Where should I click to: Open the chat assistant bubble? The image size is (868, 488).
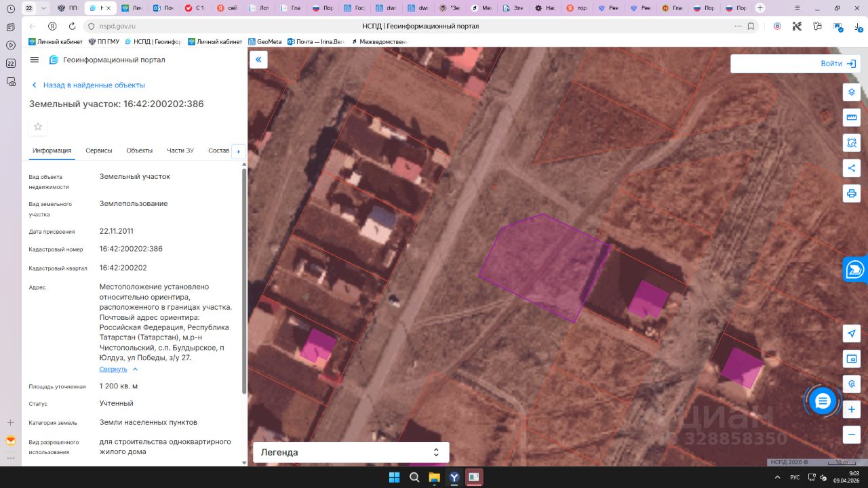tap(823, 401)
